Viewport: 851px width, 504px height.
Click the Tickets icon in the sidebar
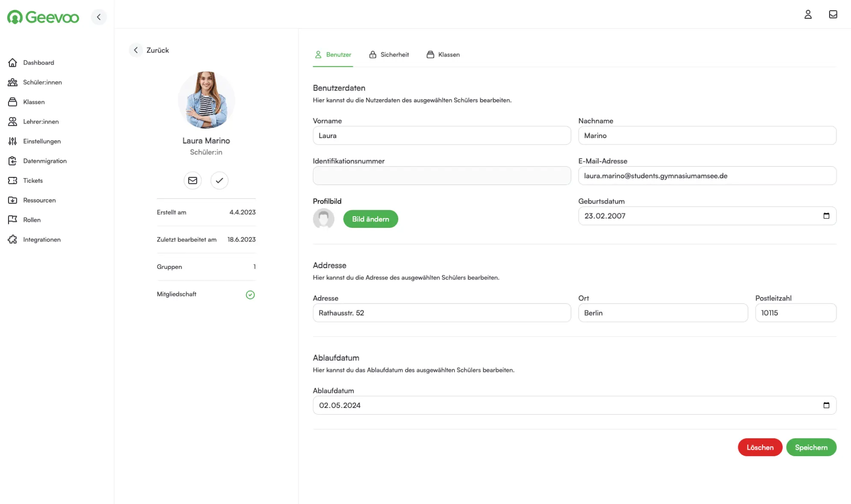click(13, 181)
